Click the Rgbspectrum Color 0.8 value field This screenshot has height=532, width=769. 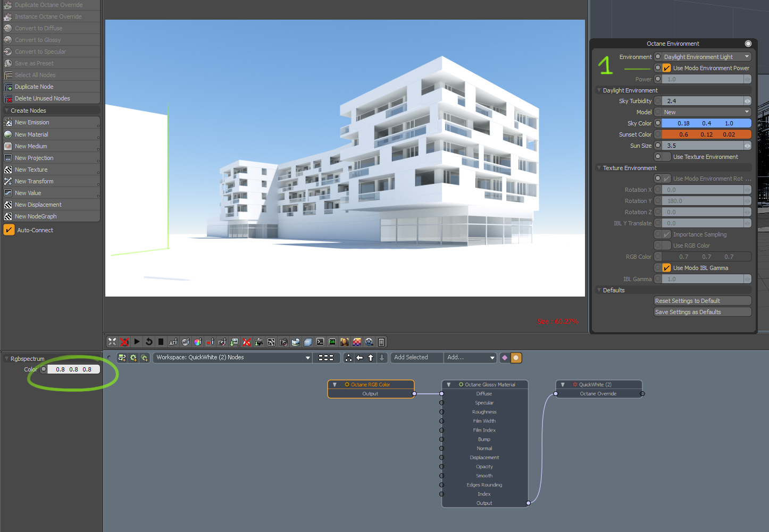(74, 369)
